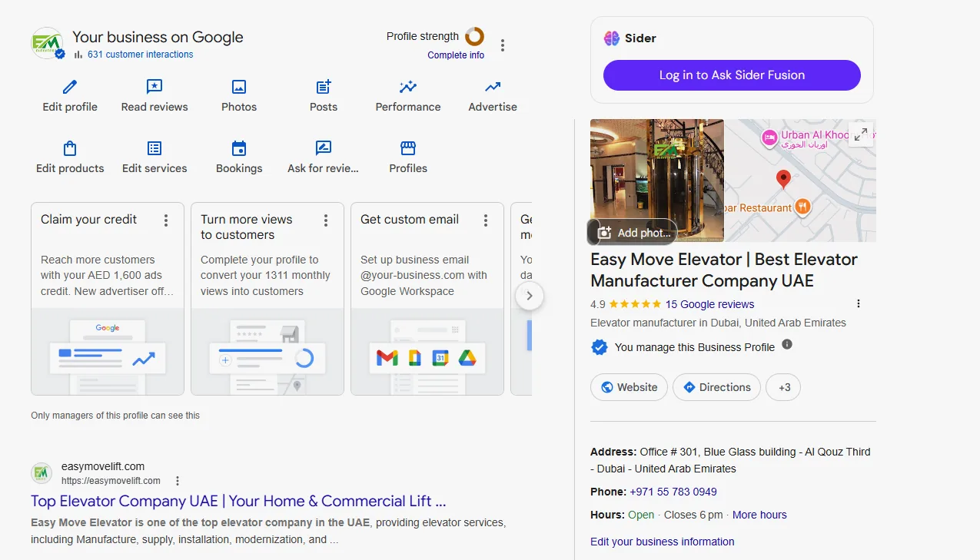Open the Photos icon
The height and width of the screenshot is (560, 980).
239,87
